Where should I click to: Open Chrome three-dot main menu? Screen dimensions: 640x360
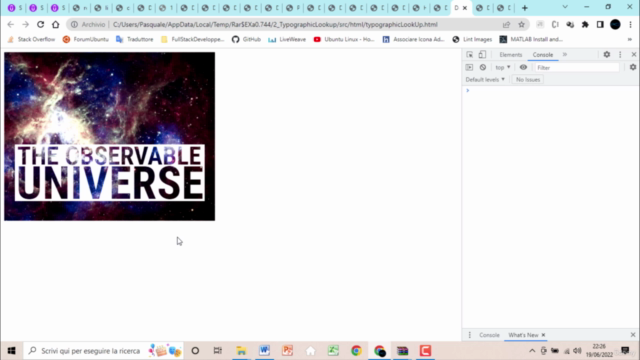pyautogui.click(x=630, y=24)
